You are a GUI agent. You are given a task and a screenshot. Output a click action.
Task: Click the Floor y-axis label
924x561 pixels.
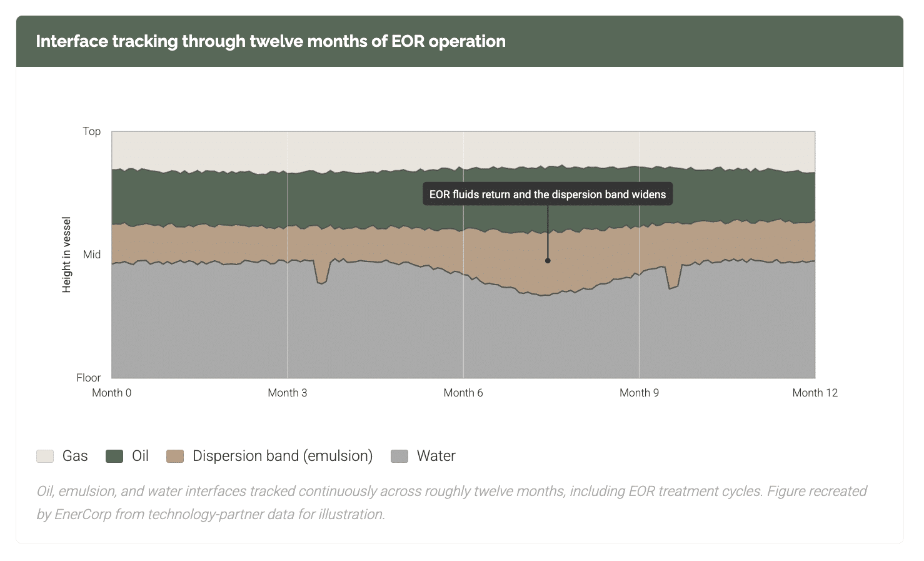click(89, 378)
